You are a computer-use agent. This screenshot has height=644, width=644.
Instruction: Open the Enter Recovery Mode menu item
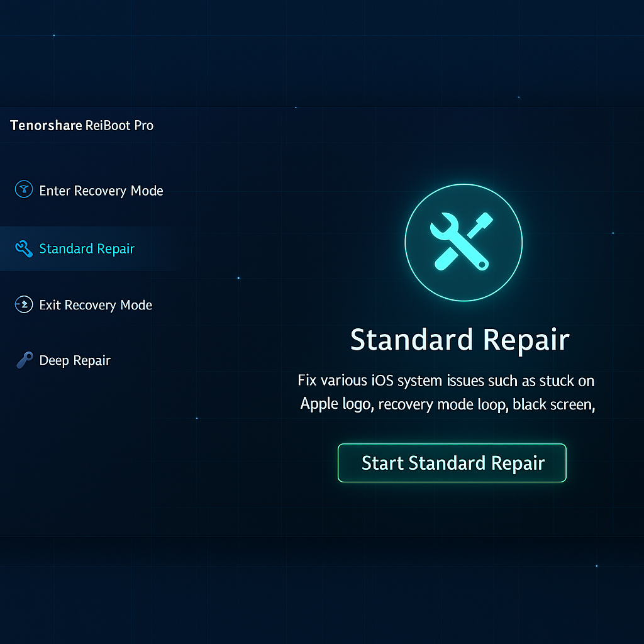tap(101, 191)
